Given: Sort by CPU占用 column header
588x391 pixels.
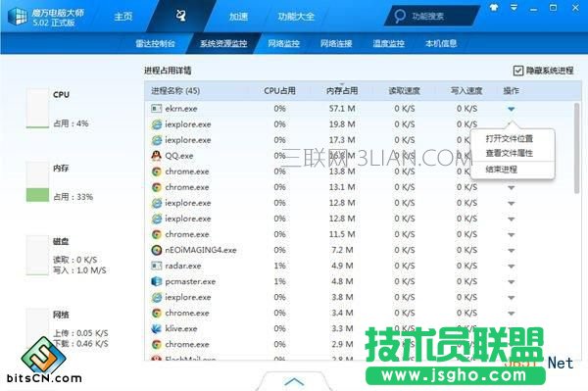Looking at the screenshot, I should (x=279, y=91).
